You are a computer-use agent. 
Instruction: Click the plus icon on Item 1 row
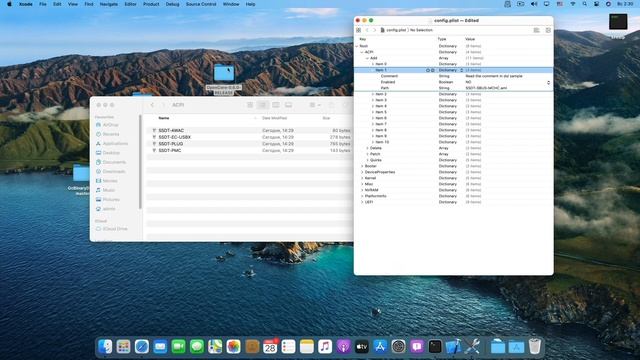(x=428, y=70)
